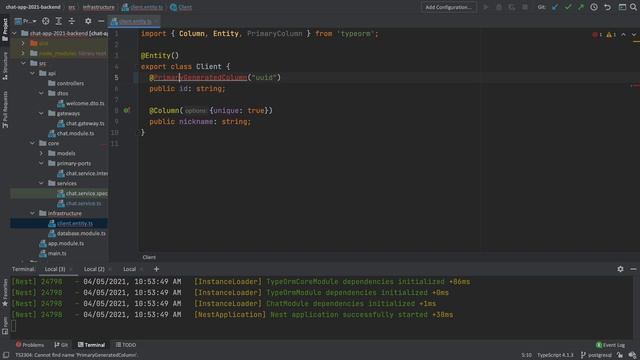
Task: Click the Git commit green checkmark
Action: point(568,7)
